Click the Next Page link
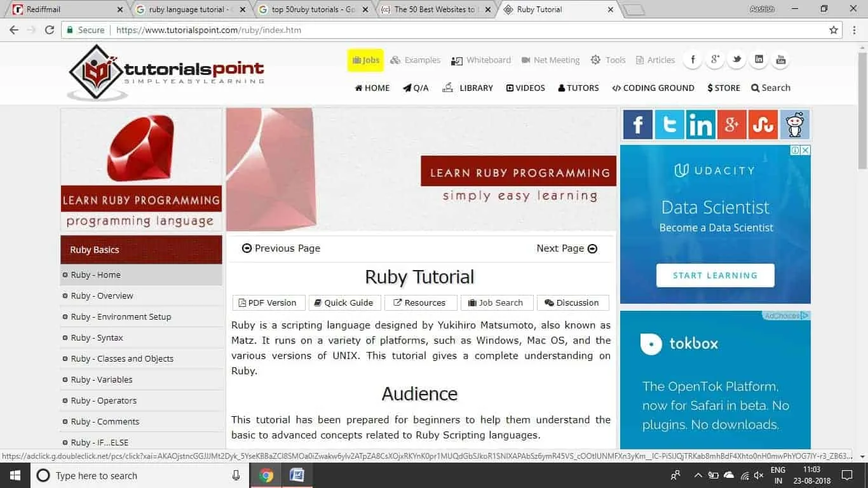 click(x=567, y=248)
